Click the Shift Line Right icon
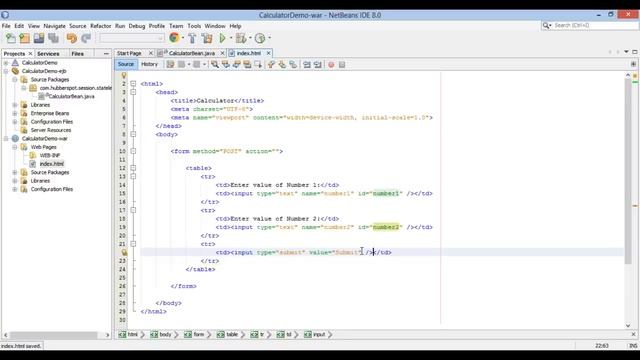Viewport: 640px width, 360px height. 318,64
